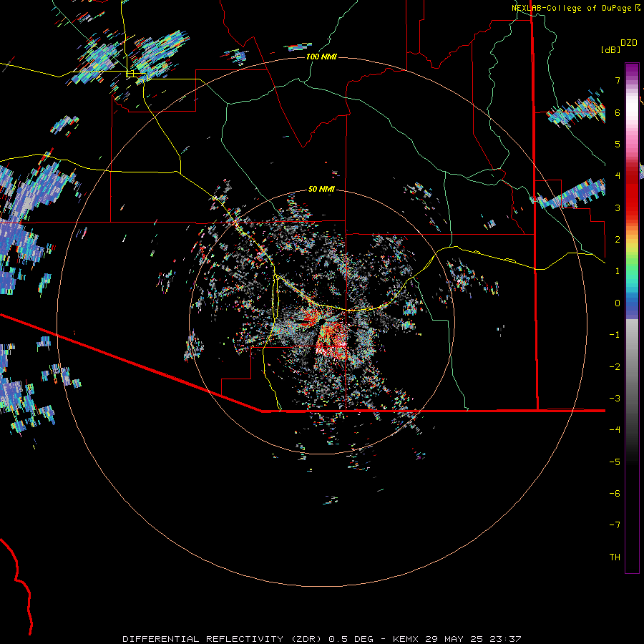Image resolution: width=644 pixels, height=644 pixels.
Task: Click the 50 NMI range ring label
Action: click(321, 189)
